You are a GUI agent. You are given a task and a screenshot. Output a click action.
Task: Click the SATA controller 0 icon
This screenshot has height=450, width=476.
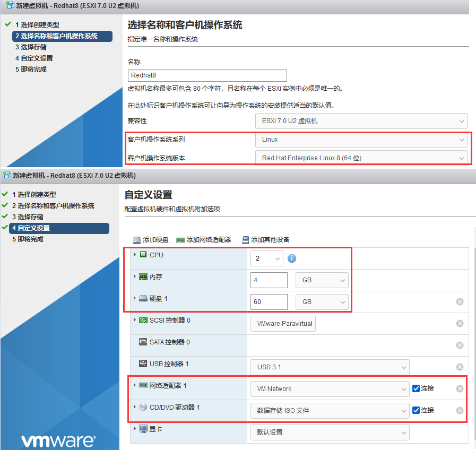[143, 342]
